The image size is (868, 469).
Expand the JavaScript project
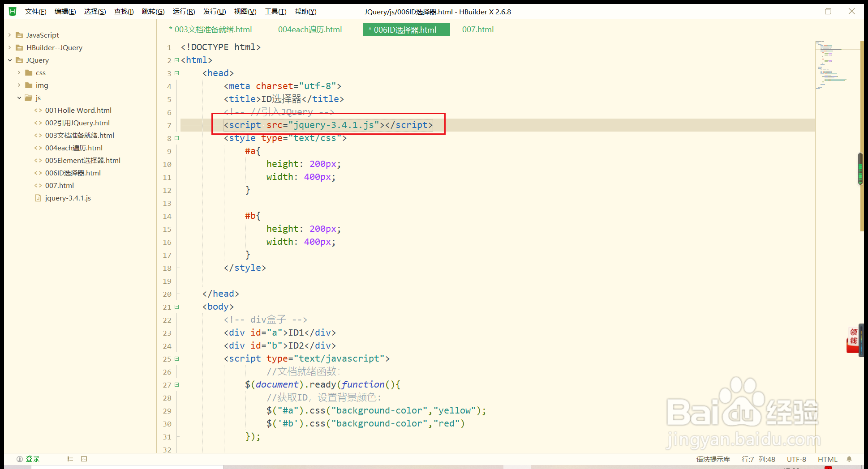pyautogui.click(x=10, y=35)
